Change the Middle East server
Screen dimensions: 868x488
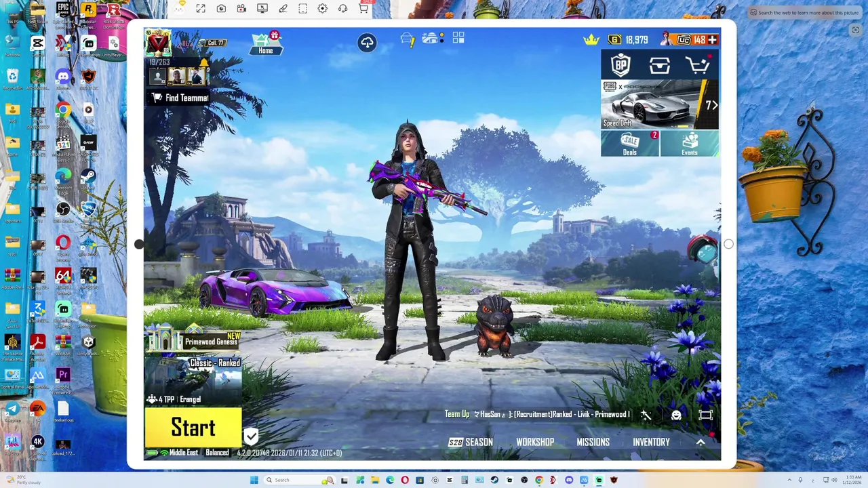click(183, 453)
